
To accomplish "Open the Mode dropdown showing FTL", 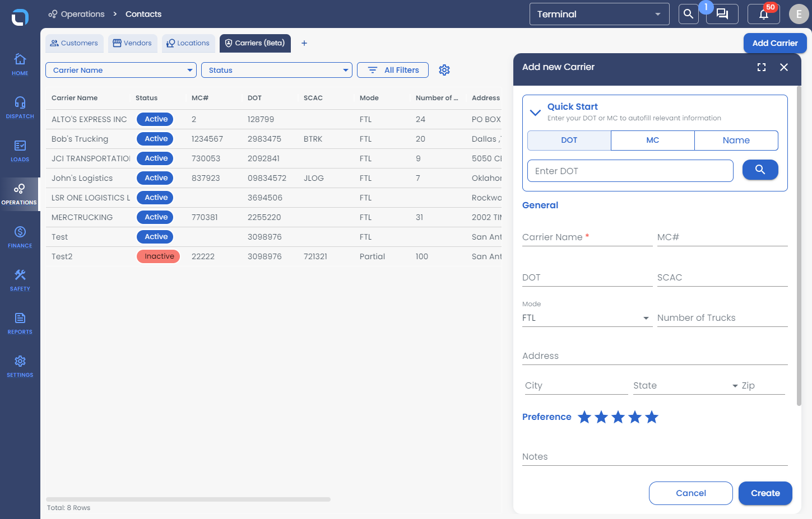I will pyautogui.click(x=587, y=318).
